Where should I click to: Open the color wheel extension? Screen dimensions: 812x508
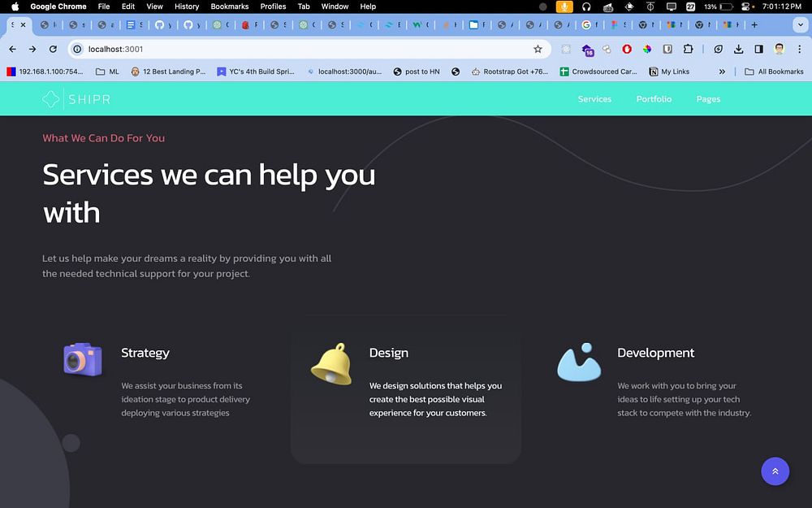(x=647, y=50)
